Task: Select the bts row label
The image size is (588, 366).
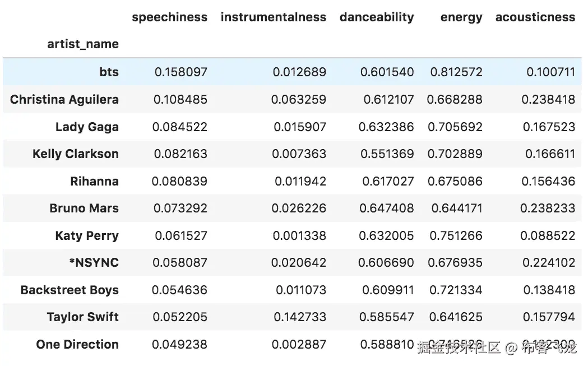Action: 108,72
